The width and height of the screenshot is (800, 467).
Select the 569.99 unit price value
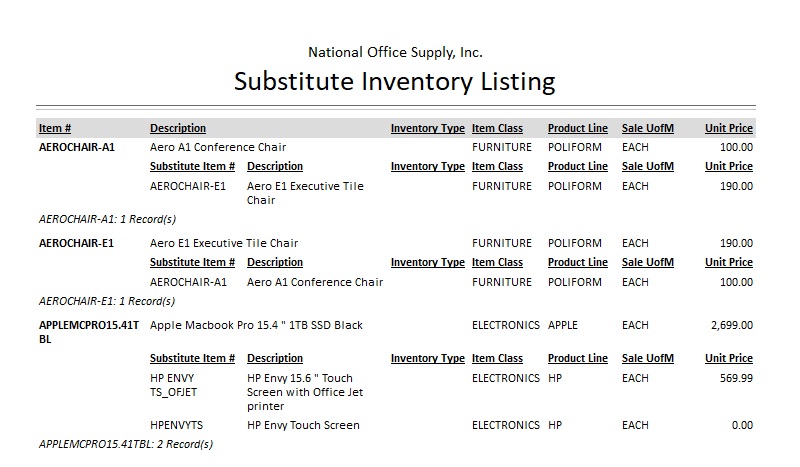point(736,378)
